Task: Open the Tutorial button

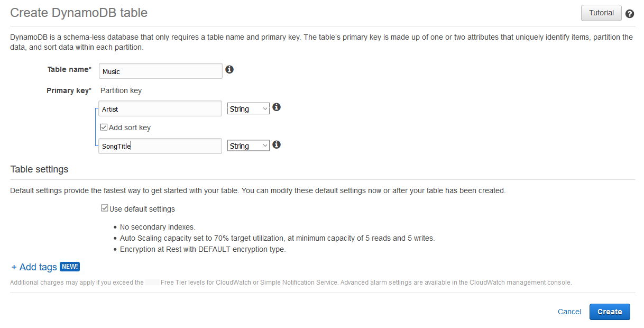Action: click(601, 13)
